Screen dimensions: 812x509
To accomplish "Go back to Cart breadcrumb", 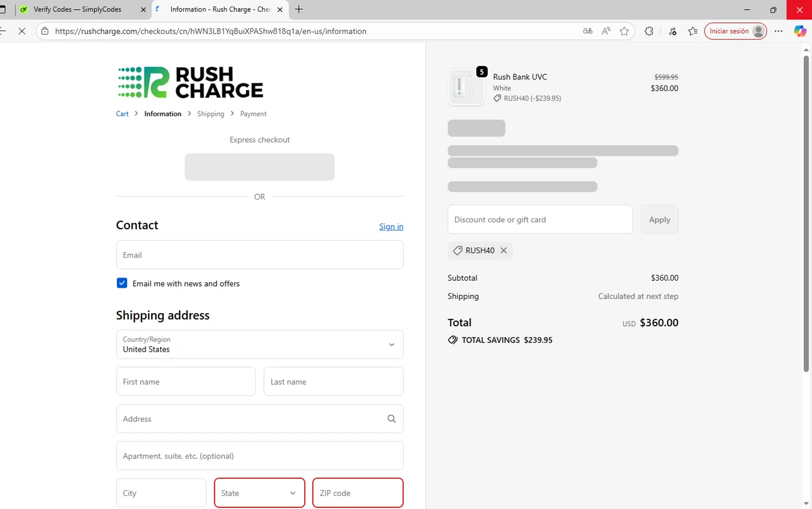I will tap(122, 114).
